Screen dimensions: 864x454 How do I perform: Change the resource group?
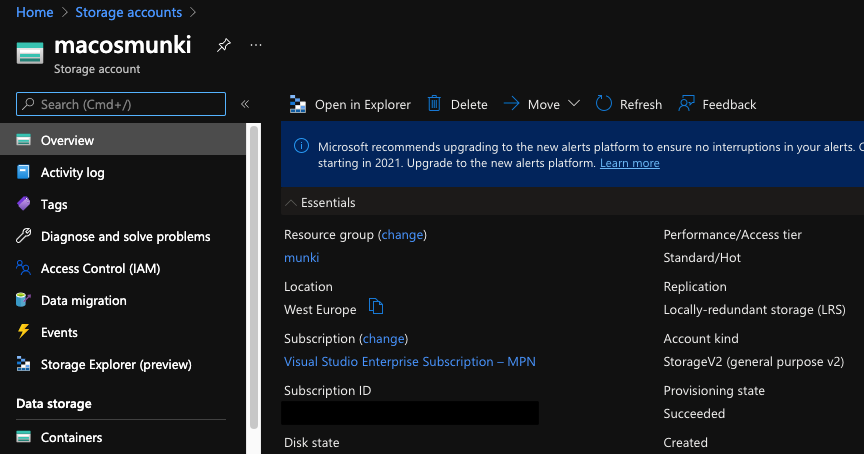tap(402, 235)
